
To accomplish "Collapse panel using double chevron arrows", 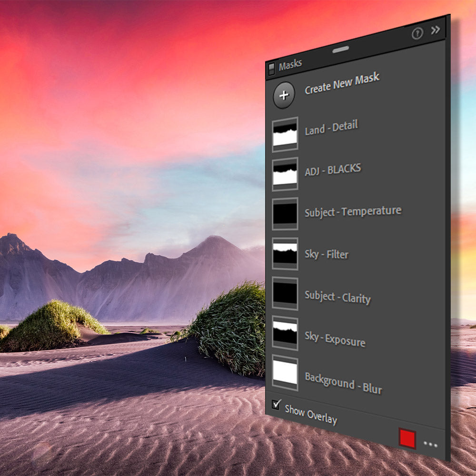I will coord(436,30).
